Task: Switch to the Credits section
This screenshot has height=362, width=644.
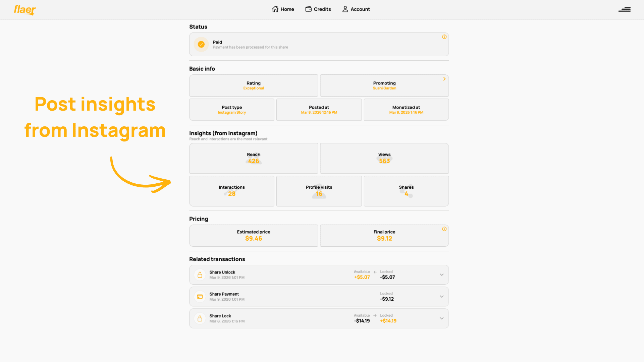Action: coord(322,9)
